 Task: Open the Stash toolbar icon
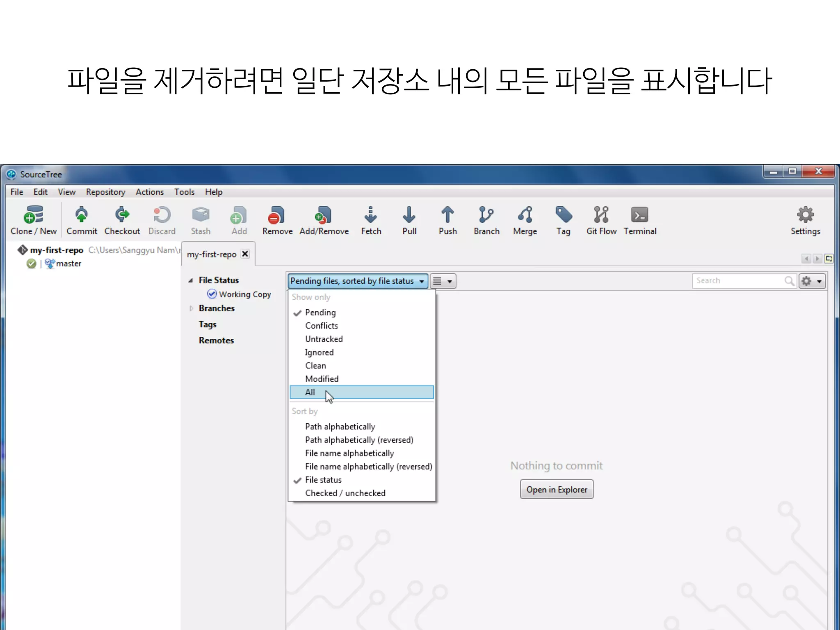coord(201,221)
